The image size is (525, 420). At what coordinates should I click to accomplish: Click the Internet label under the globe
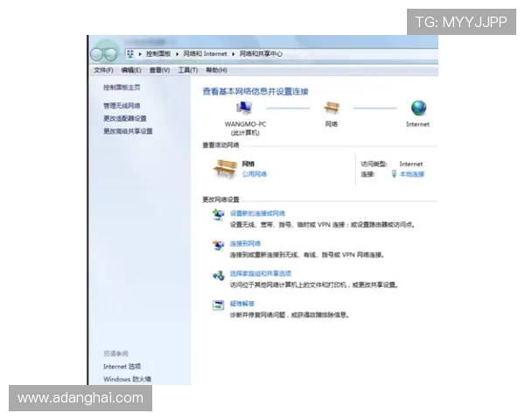coord(417,124)
